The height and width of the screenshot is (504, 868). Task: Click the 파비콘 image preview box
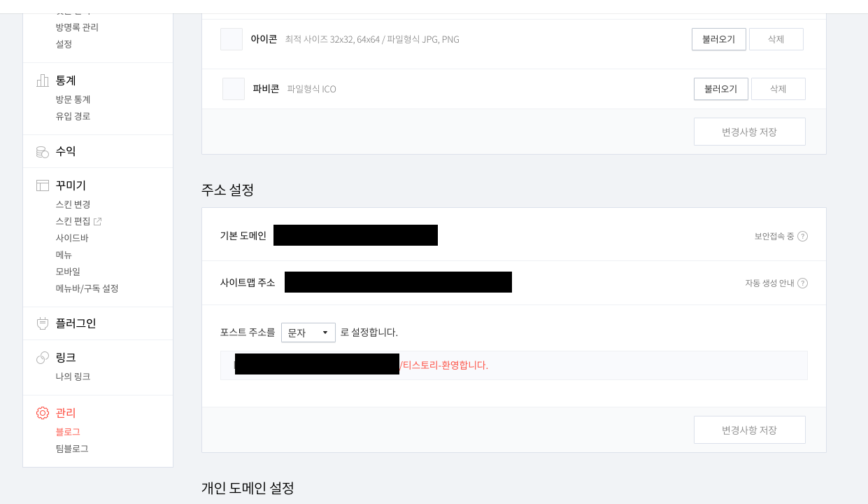[234, 89]
